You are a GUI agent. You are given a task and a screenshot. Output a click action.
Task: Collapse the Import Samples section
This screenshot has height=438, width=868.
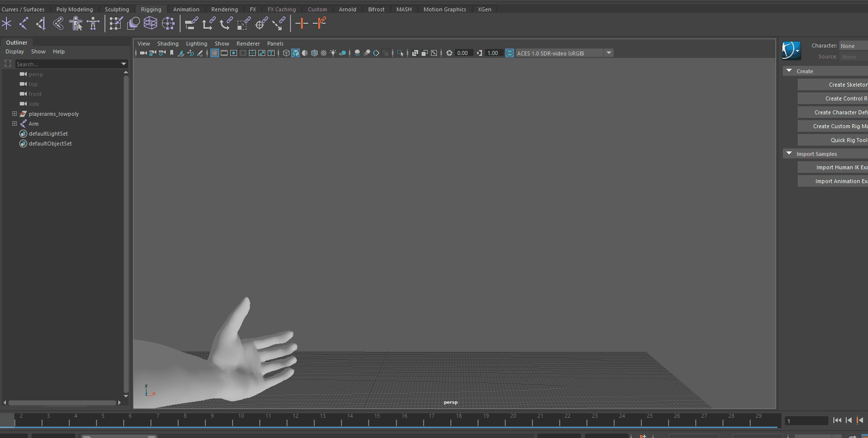[x=789, y=153]
